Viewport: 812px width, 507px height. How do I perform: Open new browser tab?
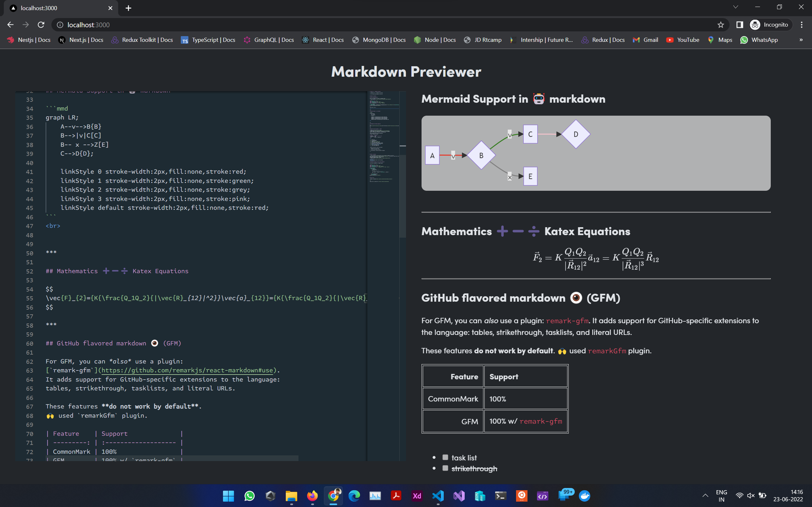pos(128,8)
